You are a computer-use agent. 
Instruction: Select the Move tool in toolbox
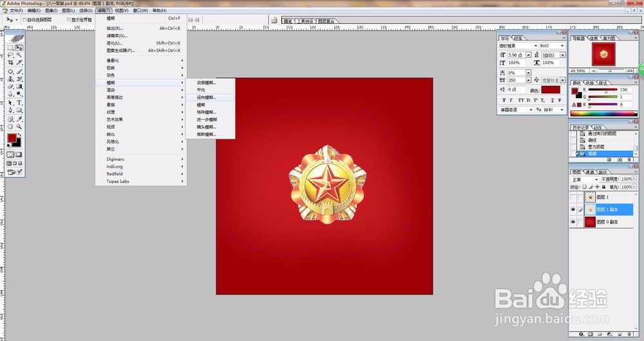[x=19, y=48]
